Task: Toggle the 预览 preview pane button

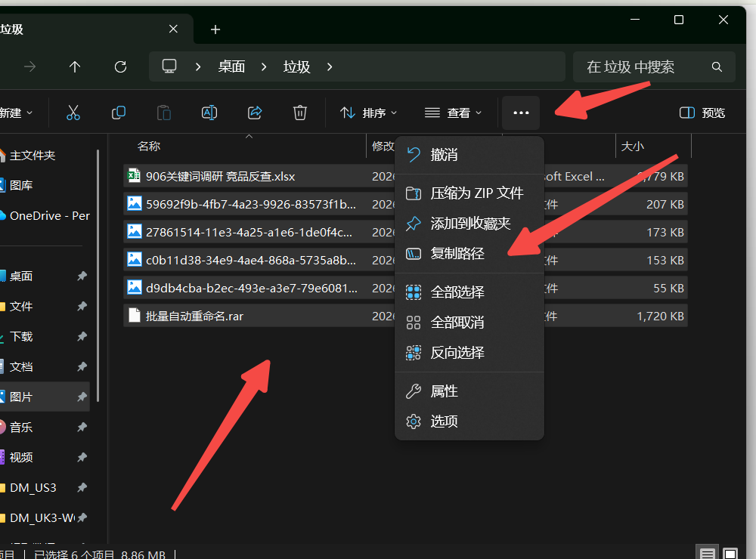Action: click(x=702, y=113)
